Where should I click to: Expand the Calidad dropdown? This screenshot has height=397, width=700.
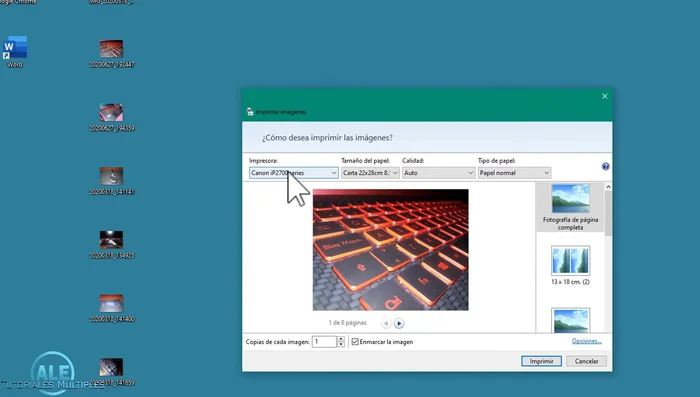tap(438, 173)
